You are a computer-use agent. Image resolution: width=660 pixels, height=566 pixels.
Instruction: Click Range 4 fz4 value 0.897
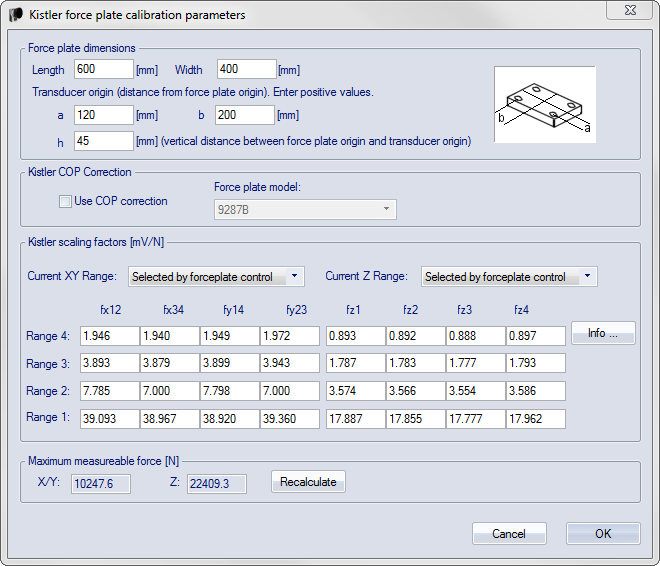[x=536, y=336]
